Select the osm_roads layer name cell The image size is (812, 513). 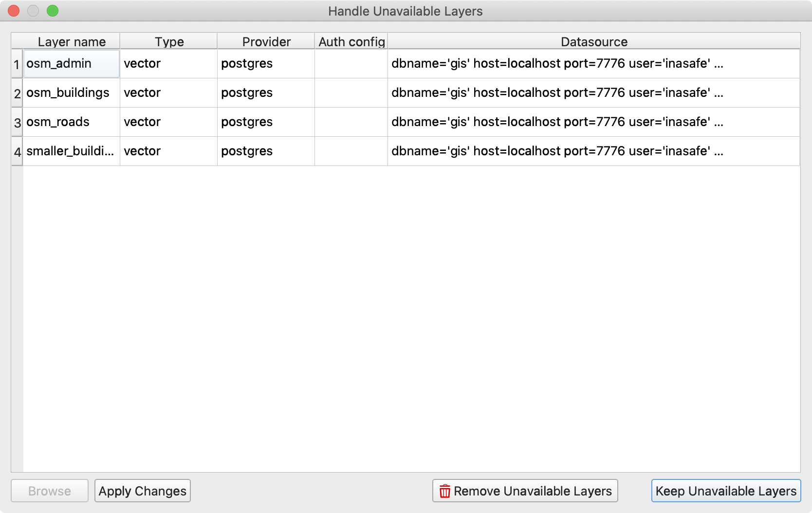click(71, 122)
